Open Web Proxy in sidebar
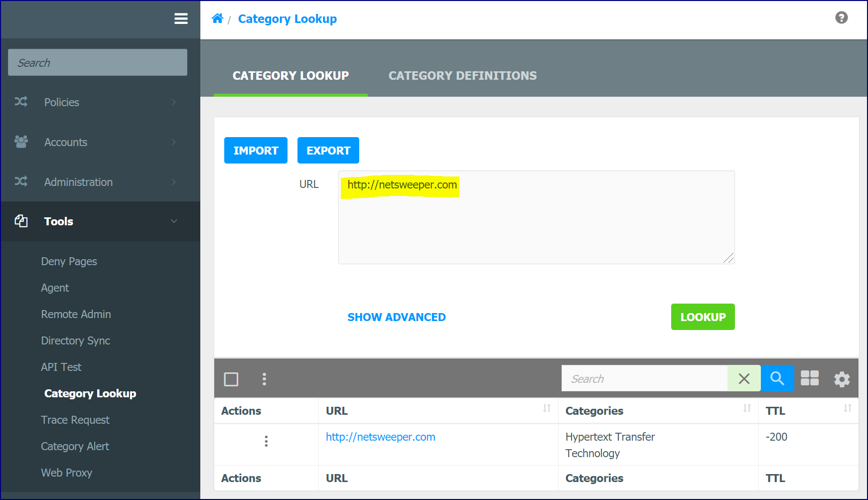Image resolution: width=868 pixels, height=500 pixels. (66, 473)
